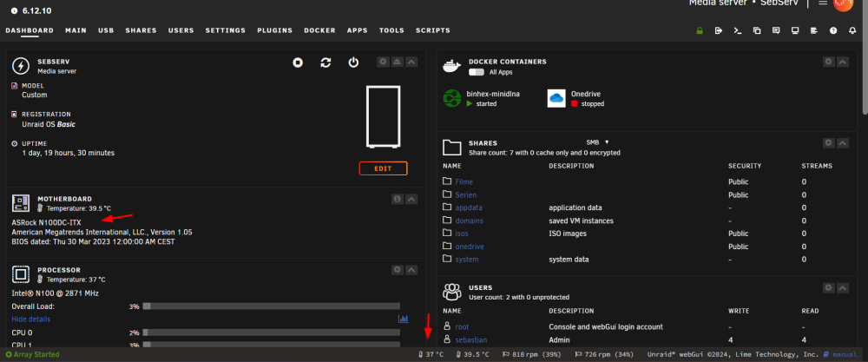This screenshot has width=868, height=362.
Task: Open the isos share
Action: pyautogui.click(x=462, y=234)
